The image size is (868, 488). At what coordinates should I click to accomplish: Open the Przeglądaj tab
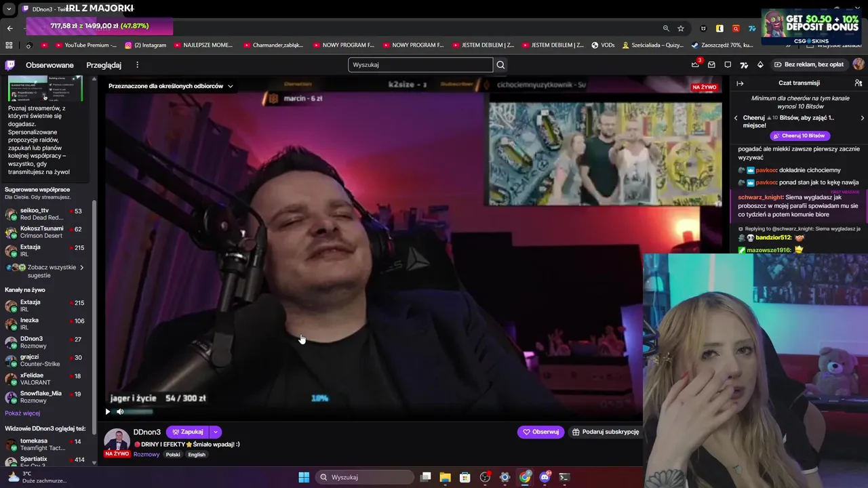click(104, 65)
